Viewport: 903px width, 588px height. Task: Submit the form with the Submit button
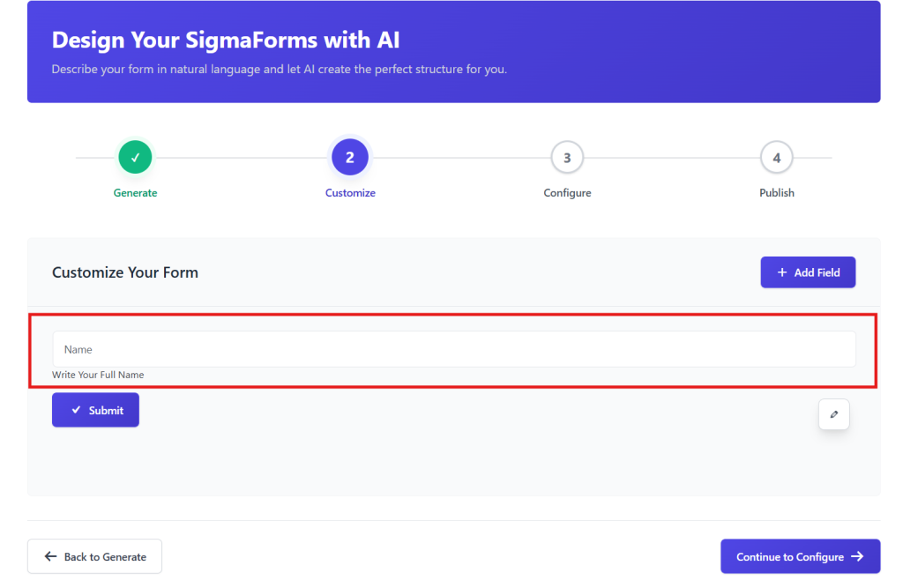pyautogui.click(x=95, y=409)
